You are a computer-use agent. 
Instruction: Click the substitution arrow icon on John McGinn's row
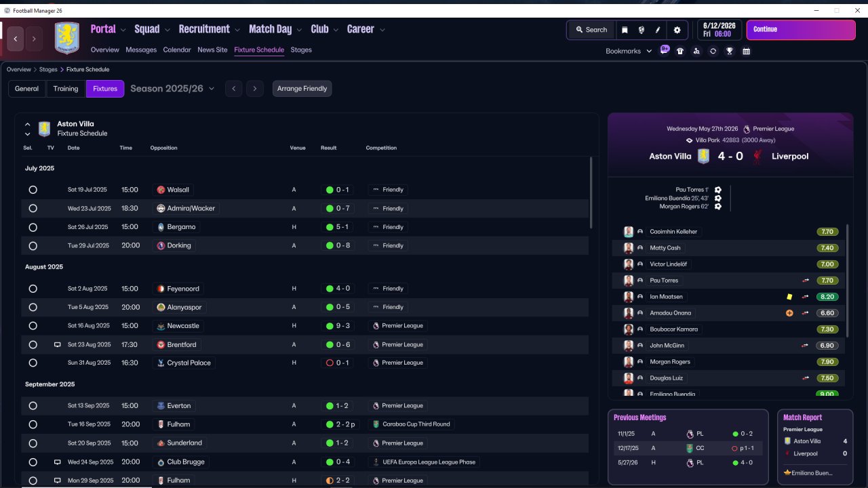click(806, 346)
